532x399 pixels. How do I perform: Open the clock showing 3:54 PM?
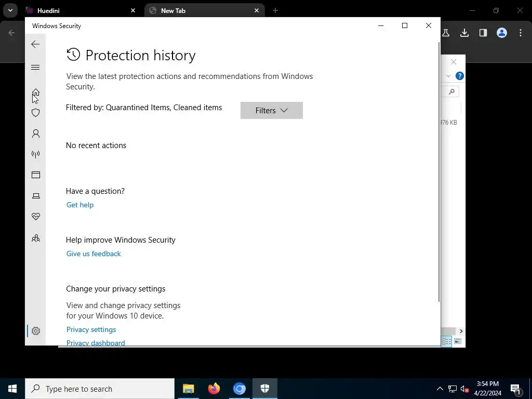click(487, 389)
